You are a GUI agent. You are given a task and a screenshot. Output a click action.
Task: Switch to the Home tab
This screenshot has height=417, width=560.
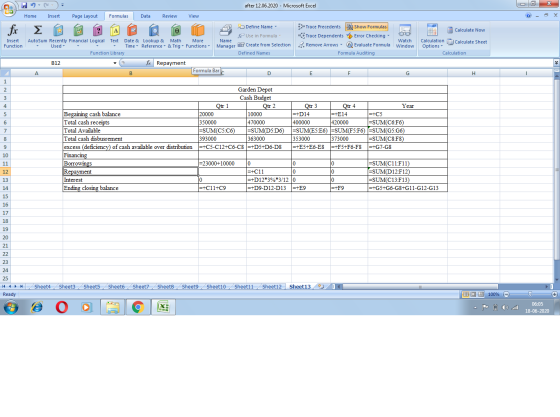30,16
